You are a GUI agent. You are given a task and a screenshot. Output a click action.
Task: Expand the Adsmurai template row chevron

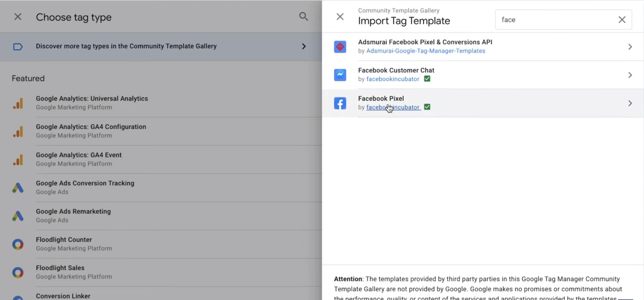pos(630,47)
